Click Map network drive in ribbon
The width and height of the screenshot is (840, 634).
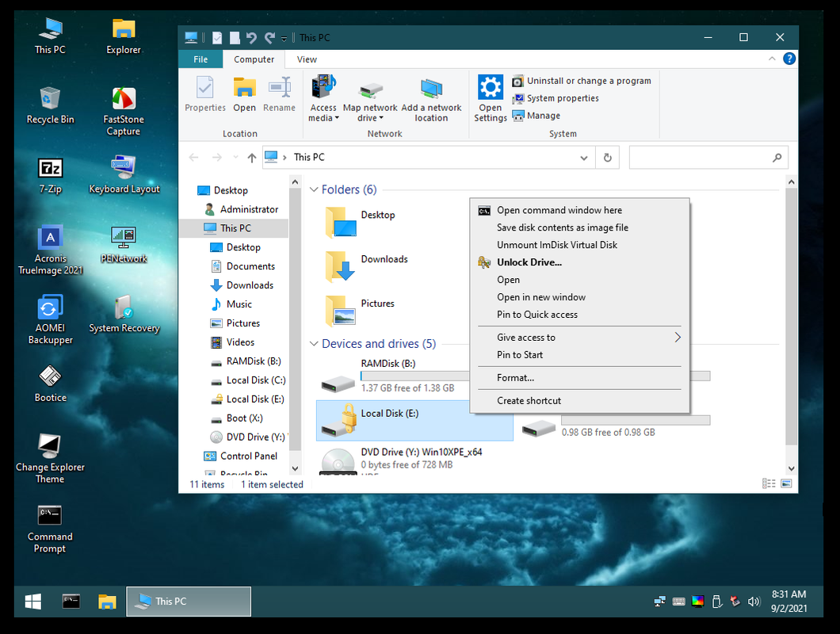(370, 99)
